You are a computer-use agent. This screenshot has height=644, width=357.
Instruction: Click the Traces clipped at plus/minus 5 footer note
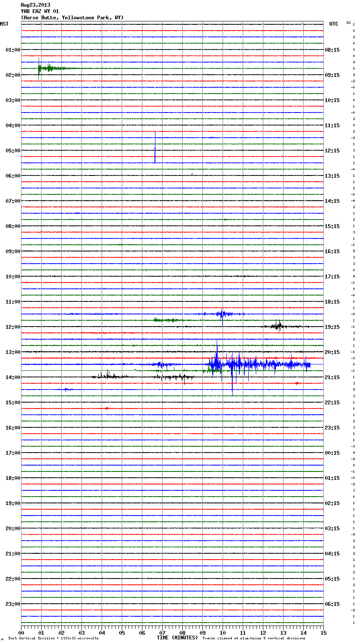(254, 638)
